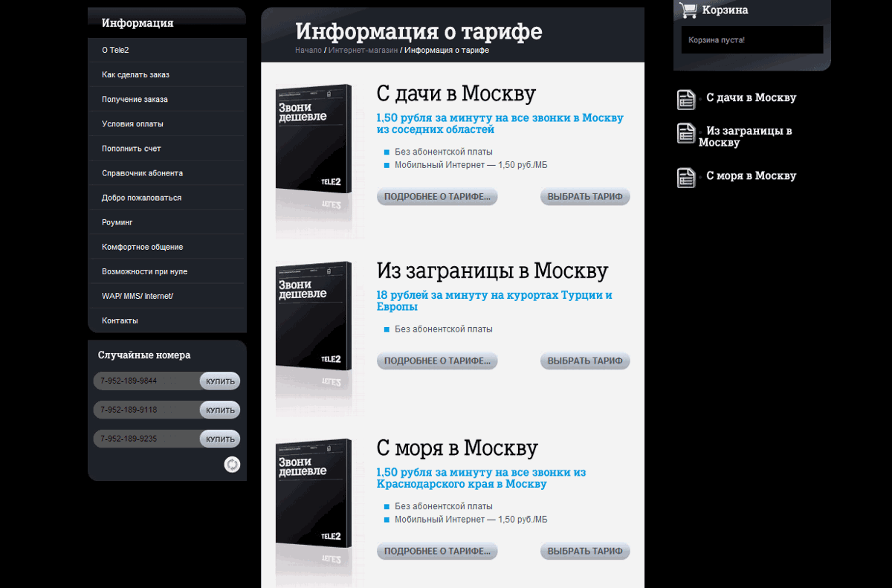Image resolution: width=892 pixels, height=588 pixels.
Task: Buy the number 7-952-189-9235
Action: click(220, 439)
